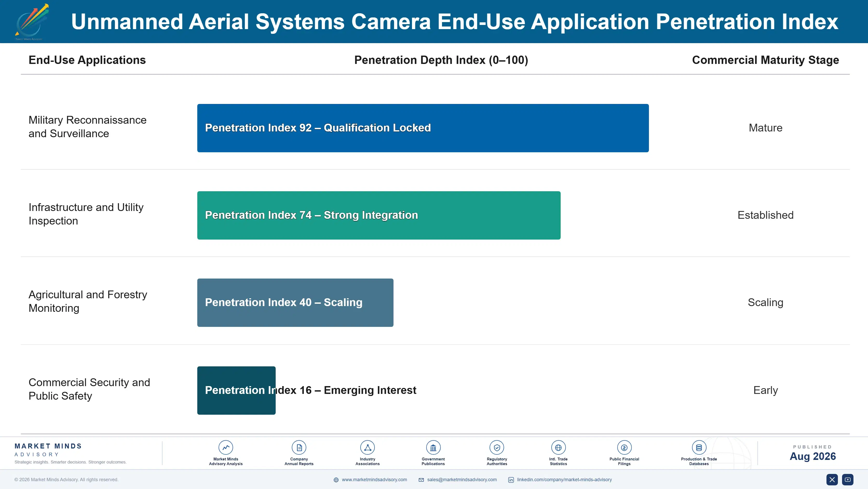Open linkedin.com/company/market-minds-advisory link
Viewport: 868px width, 489px height.
pos(564,480)
